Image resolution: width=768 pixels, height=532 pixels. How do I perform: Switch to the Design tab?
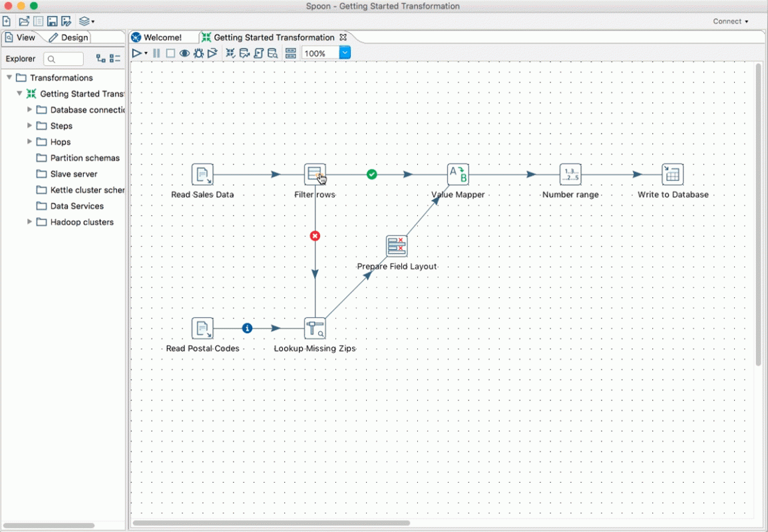pos(69,37)
